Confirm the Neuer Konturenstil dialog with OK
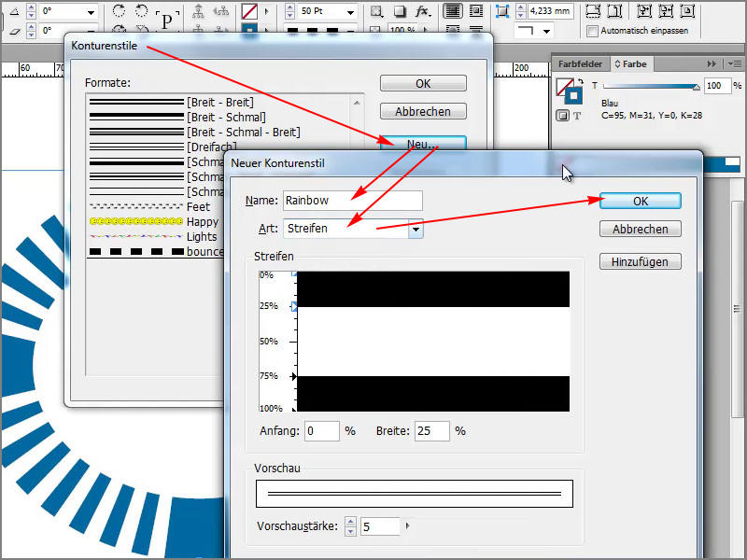The image size is (747, 560). [x=641, y=201]
